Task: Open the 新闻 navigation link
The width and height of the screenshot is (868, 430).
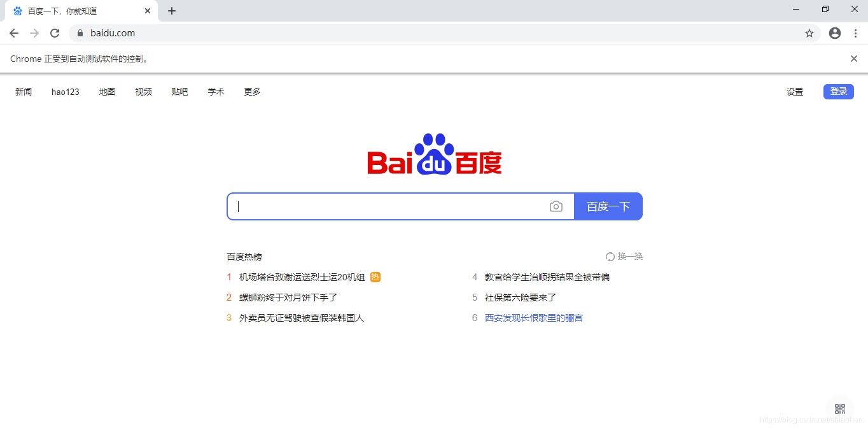Action: [x=24, y=92]
